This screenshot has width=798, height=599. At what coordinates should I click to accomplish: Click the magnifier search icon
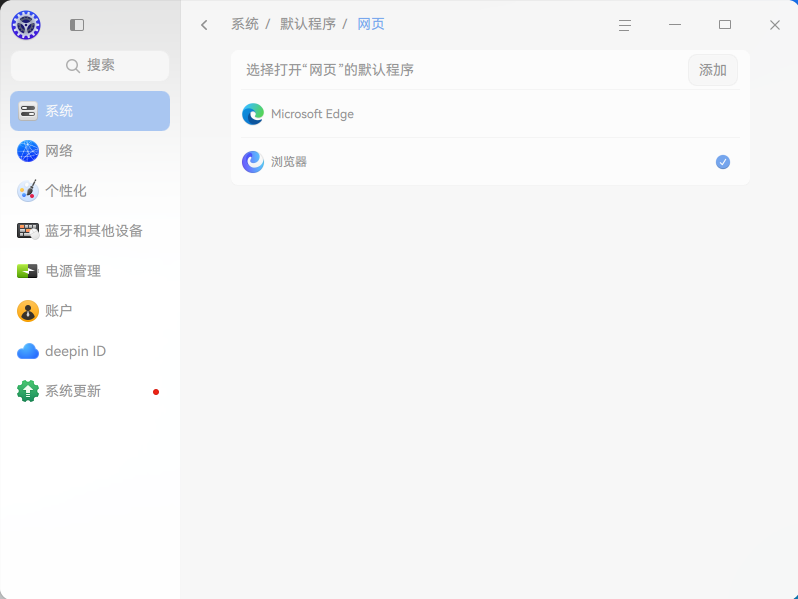tap(73, 66)
